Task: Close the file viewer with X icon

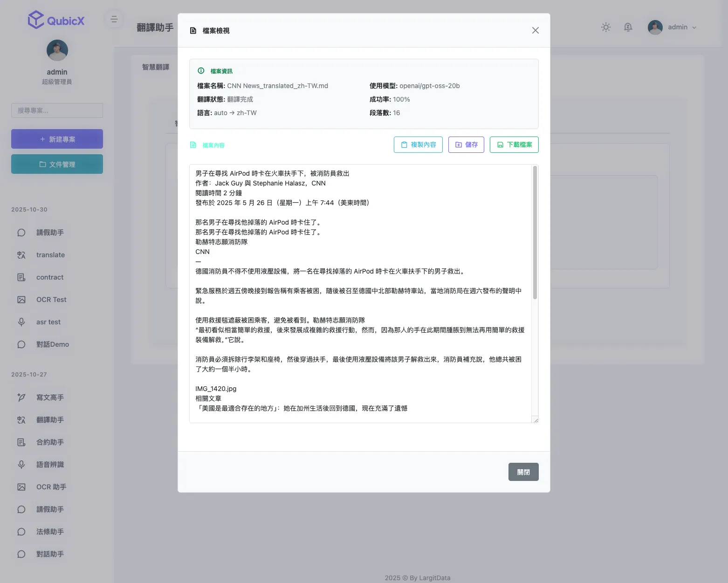Action: (535, 30)
